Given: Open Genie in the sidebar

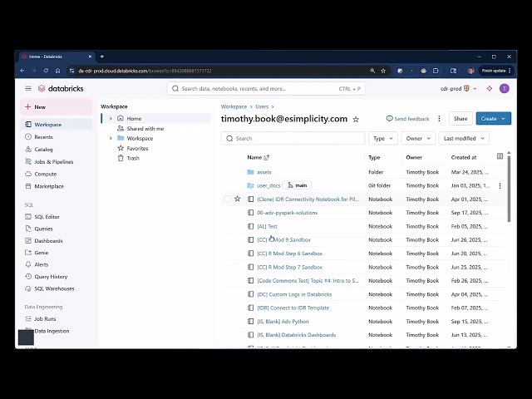Looking at the screenshot, I should click(x=42, y=253).
